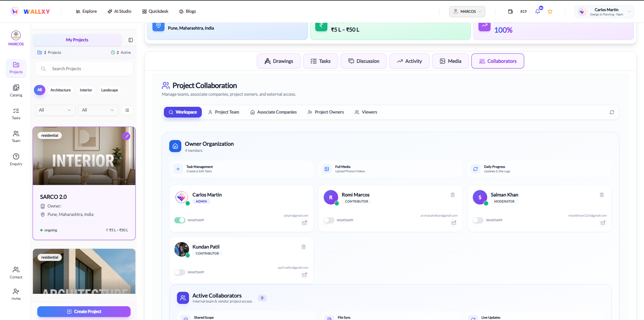
Task: Open the Blogs navigation link
Action: (x=187, y=11)
